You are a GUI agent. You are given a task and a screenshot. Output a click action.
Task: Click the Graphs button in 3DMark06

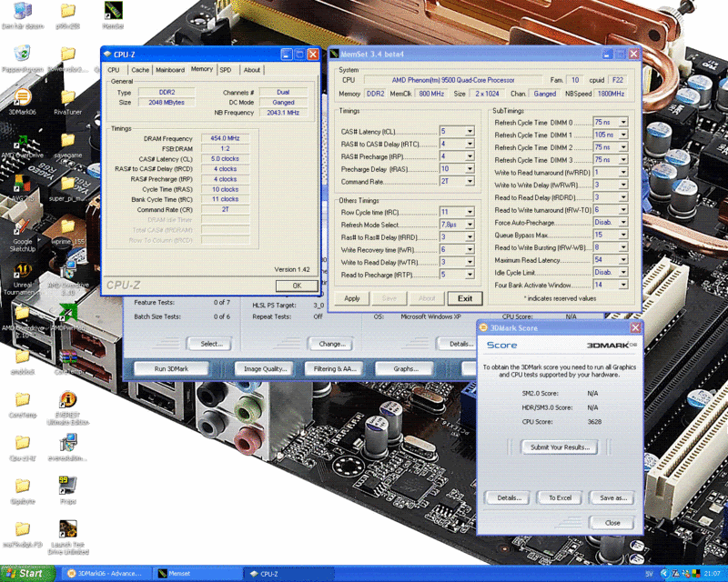click(x=405, y=369)
